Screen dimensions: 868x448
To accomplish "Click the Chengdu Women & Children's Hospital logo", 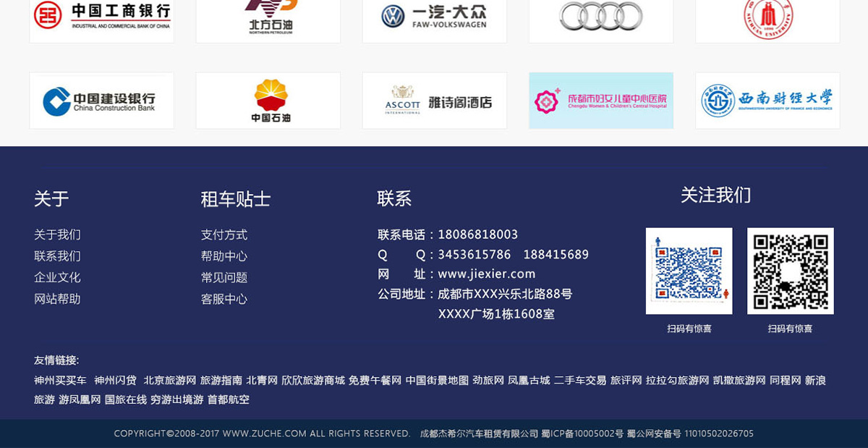I will coord(600,101).
